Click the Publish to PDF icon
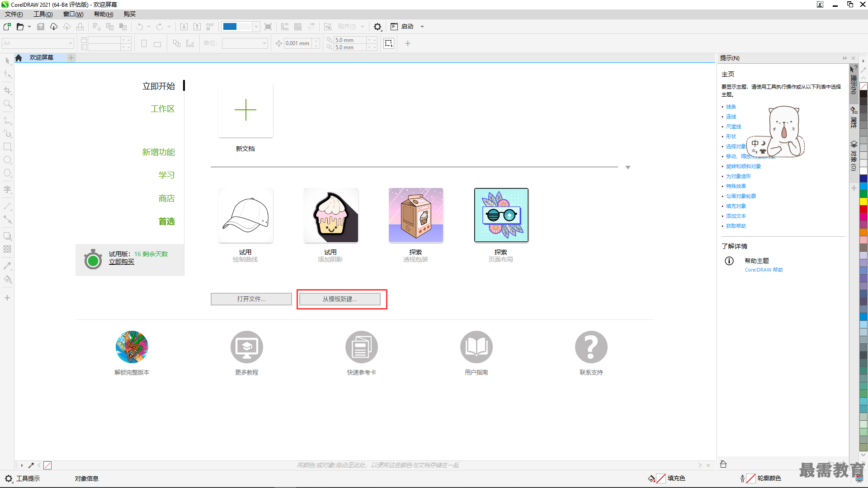 click(210, 27)
